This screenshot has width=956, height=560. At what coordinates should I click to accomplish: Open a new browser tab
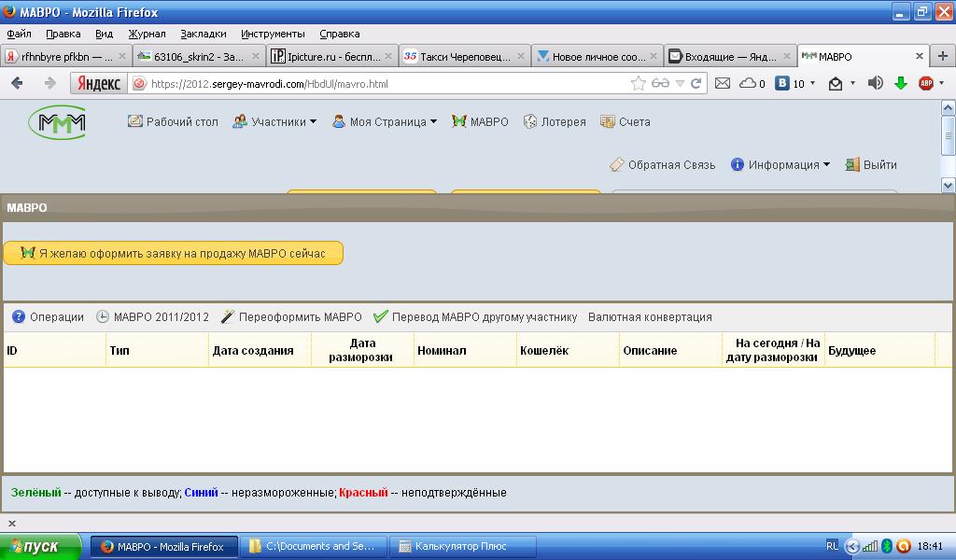943,56
